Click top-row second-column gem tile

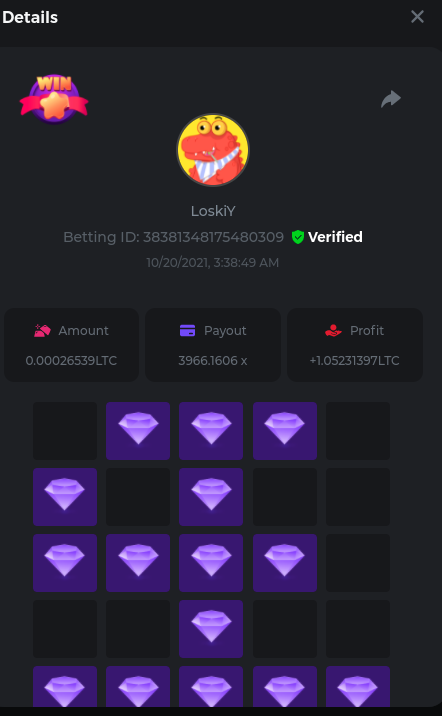[138, 431]
